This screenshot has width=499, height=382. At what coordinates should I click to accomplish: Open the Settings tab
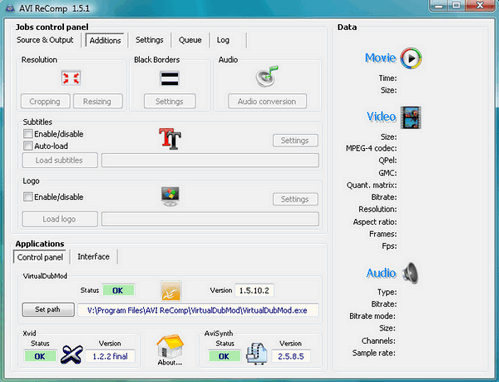[149, 40]
